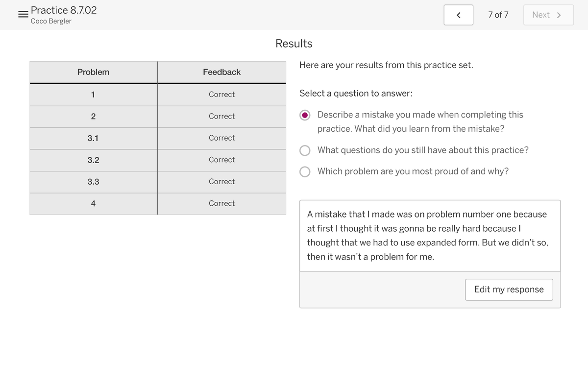Click the row for problem 3.1
Viewport: 588px width, 385px height.
(x=93, y=138)
